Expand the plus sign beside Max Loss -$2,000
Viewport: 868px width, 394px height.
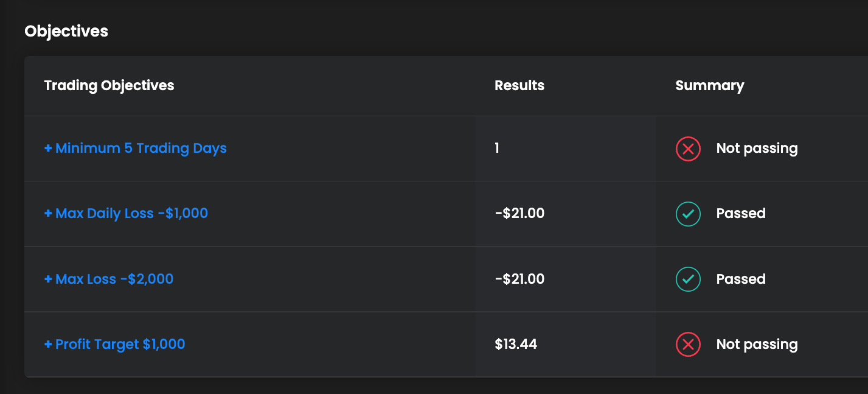(x=48, y=280)
